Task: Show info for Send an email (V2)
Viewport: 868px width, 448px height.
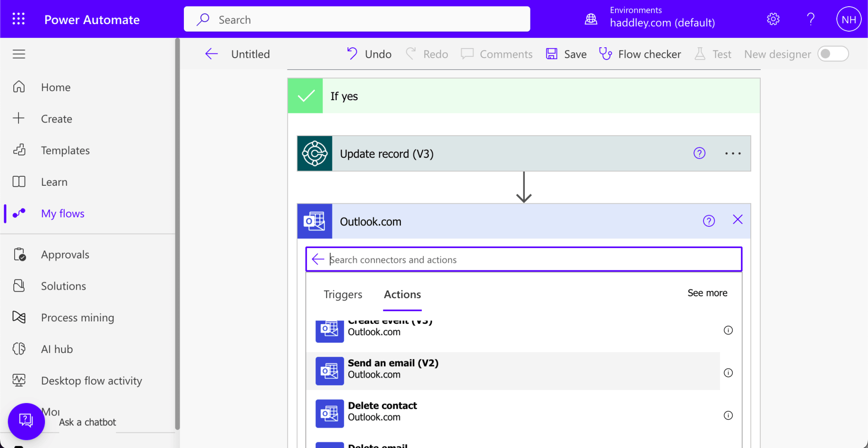Action: (728, 373)
